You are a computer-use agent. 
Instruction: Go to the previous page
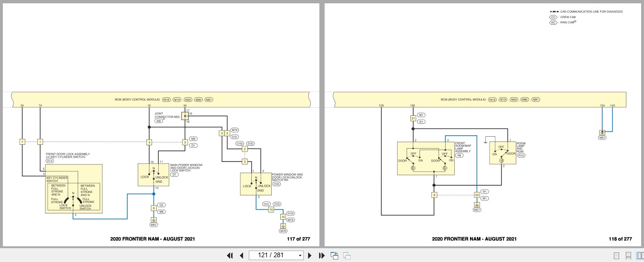(x=242, y=255)
